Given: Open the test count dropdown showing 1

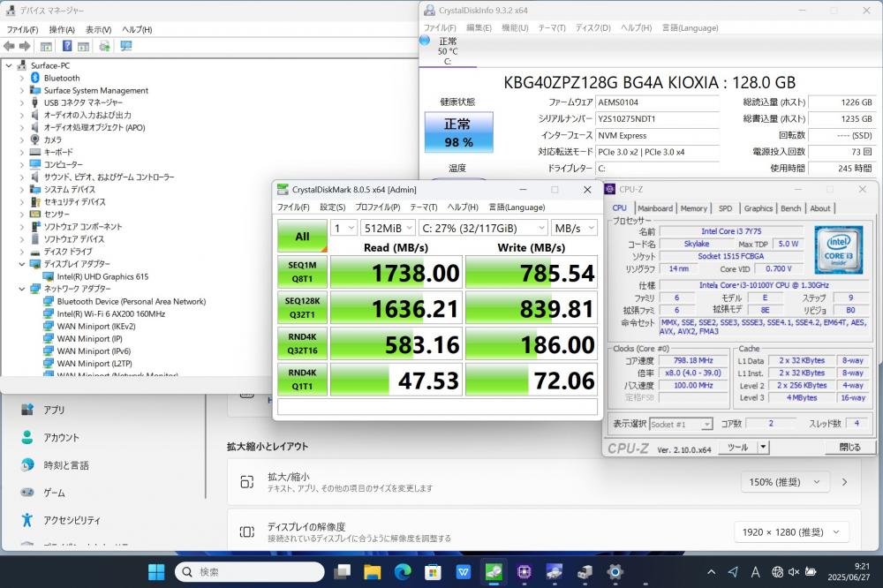Looking at the screenshot, I should [344, 228].
